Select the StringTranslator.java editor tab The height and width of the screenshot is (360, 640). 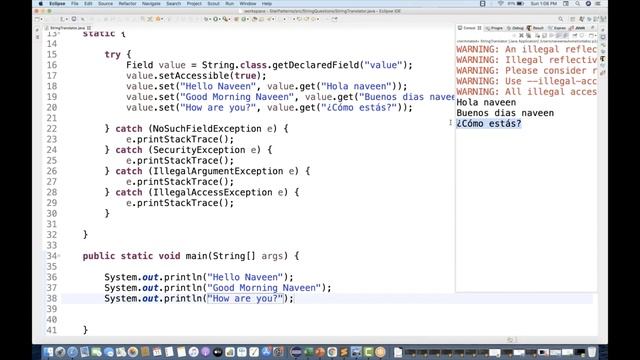point(67,28)
